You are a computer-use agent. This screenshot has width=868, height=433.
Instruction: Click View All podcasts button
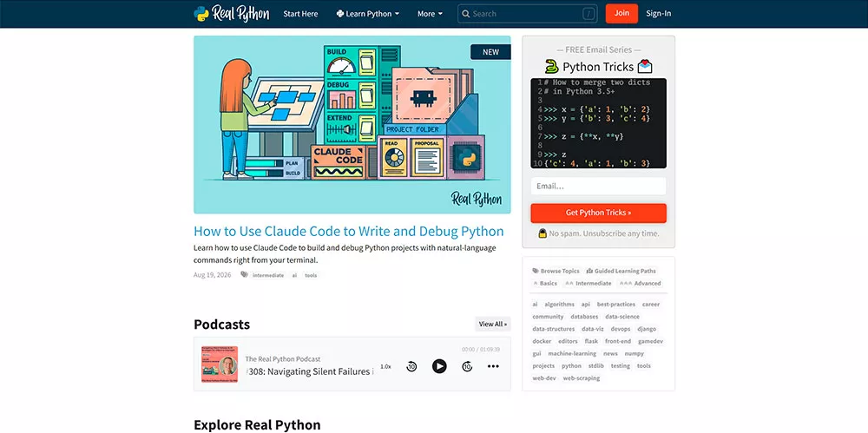point(493,324)
